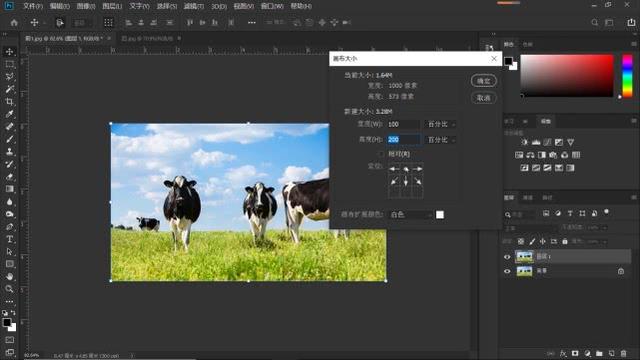640x360 pixels.
Task: Switch to the second document tab
Action: (147, 38)
